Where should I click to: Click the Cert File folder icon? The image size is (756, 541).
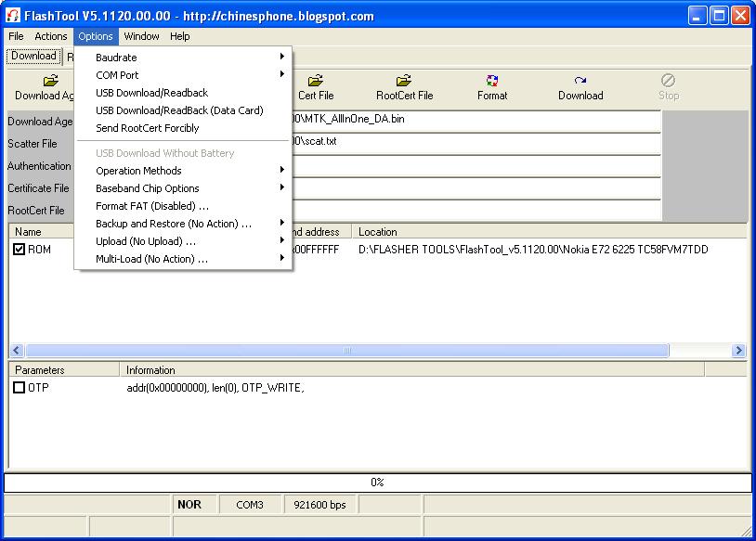316,80
